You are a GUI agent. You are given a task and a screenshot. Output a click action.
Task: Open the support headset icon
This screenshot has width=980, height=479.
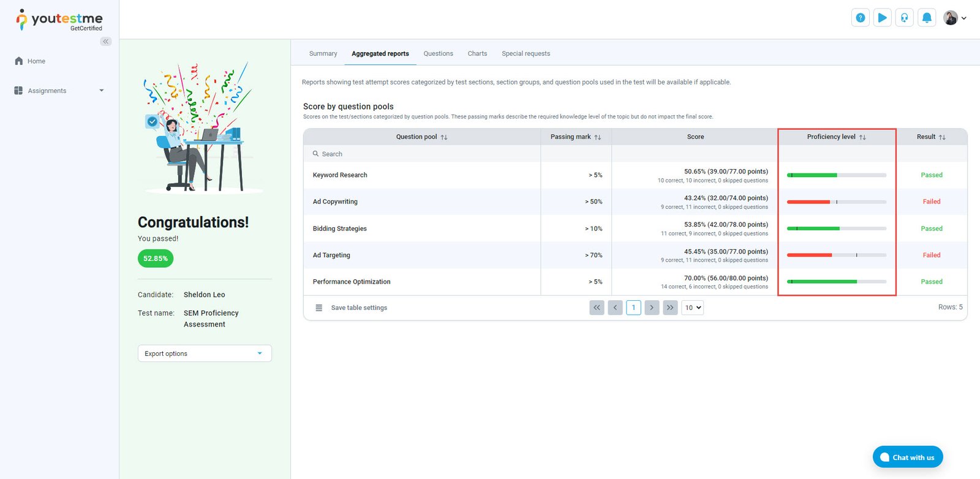905,18
